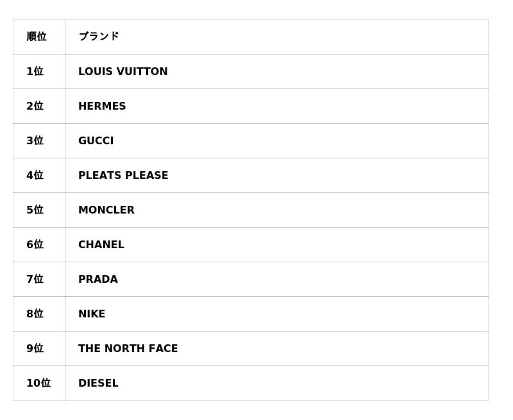The height and width of the screenshot is (420, 513).
Task: Select the 10位 rank cell
Action: pyautogui.click(x=38, y=383)
